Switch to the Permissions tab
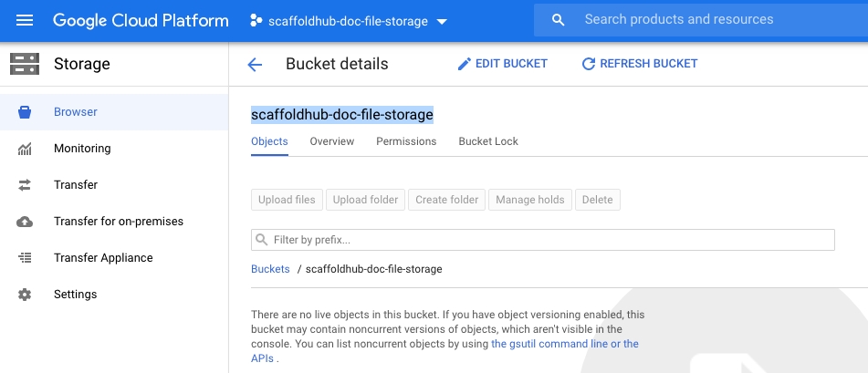The width and height of the screenshot is (868, 373). pos(406,141)
